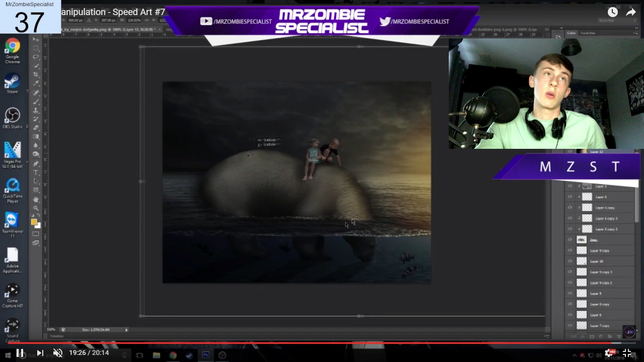Hide Layer 9 with its eye icon
The height and width of the screenshot is (362, 644).
(x=570, y=293)
